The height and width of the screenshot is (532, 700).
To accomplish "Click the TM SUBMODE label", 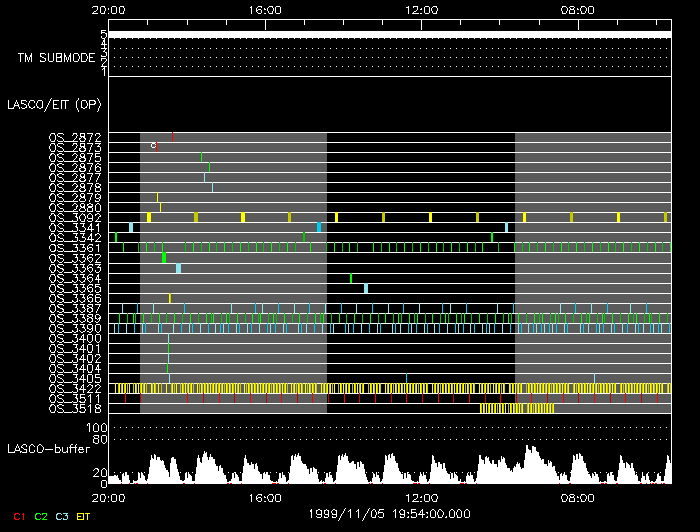I will (56, 57).
